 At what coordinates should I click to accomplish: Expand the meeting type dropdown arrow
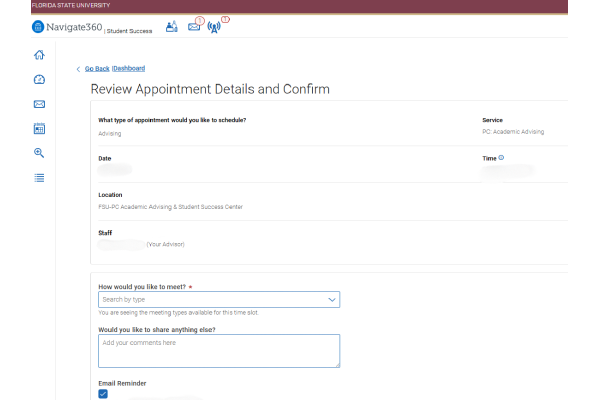tap(332, 299)
